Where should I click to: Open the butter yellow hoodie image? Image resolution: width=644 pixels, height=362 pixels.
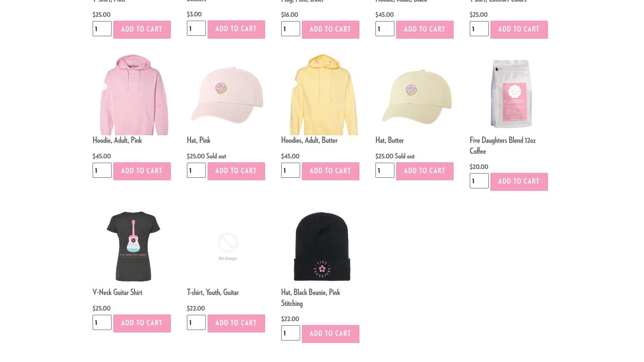coord(323,94)
